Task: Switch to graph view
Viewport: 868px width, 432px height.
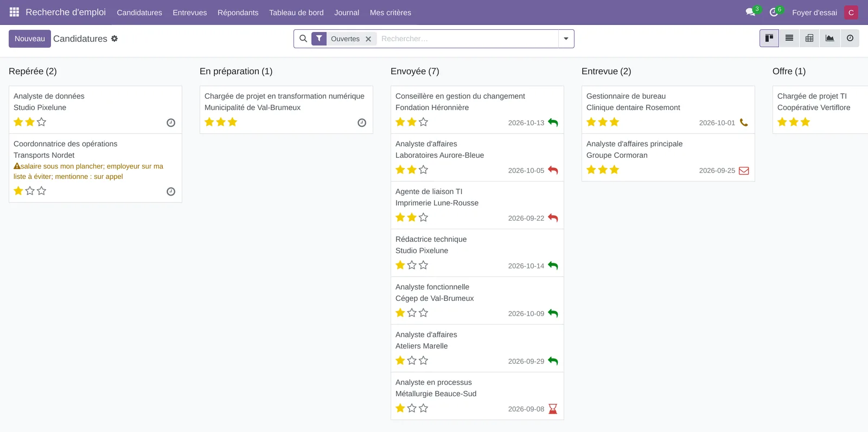Action: point(830,38)
